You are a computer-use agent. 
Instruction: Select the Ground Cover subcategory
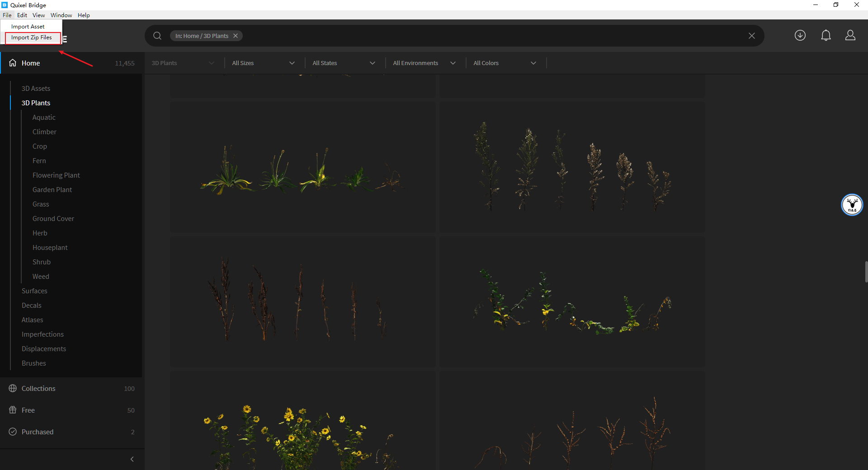[x=53, y=219]
